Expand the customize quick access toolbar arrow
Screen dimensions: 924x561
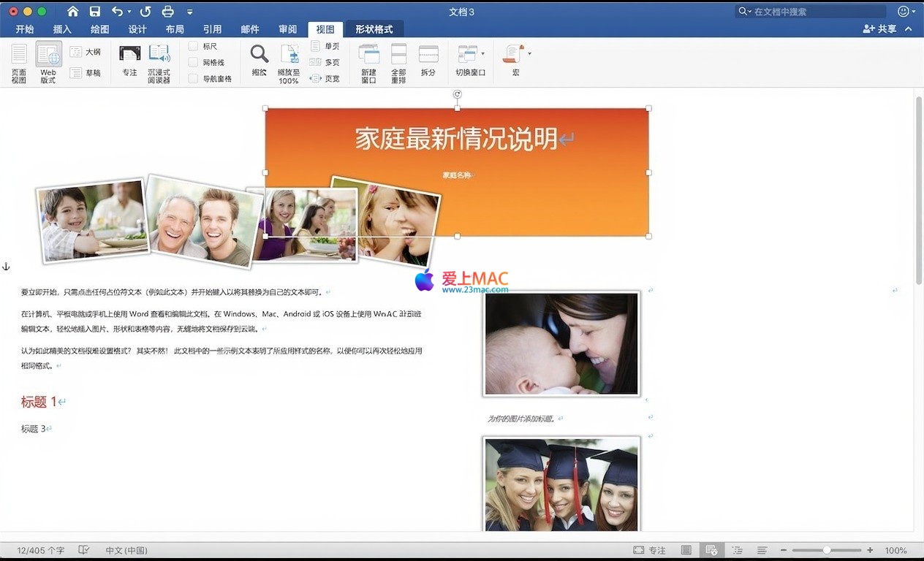190,12
